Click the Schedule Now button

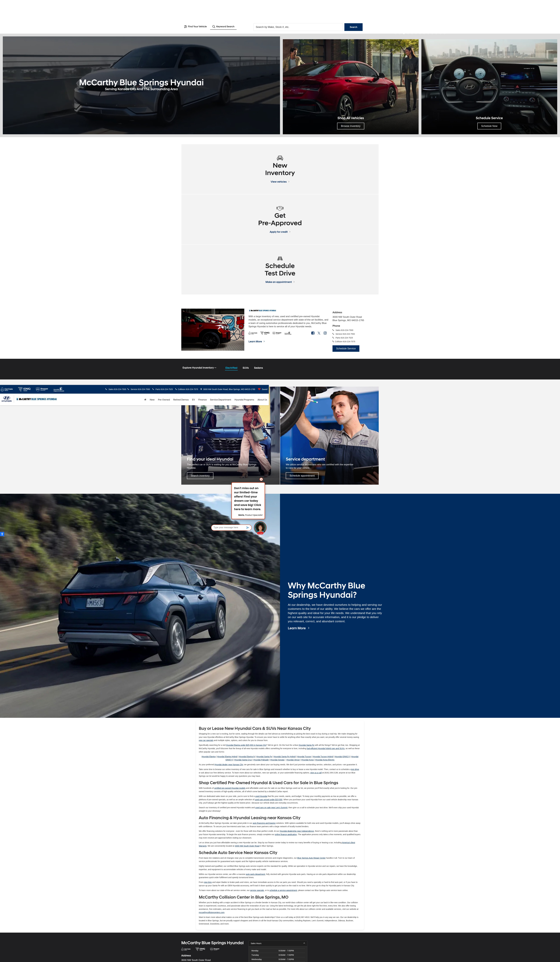(x=489, y=126)
